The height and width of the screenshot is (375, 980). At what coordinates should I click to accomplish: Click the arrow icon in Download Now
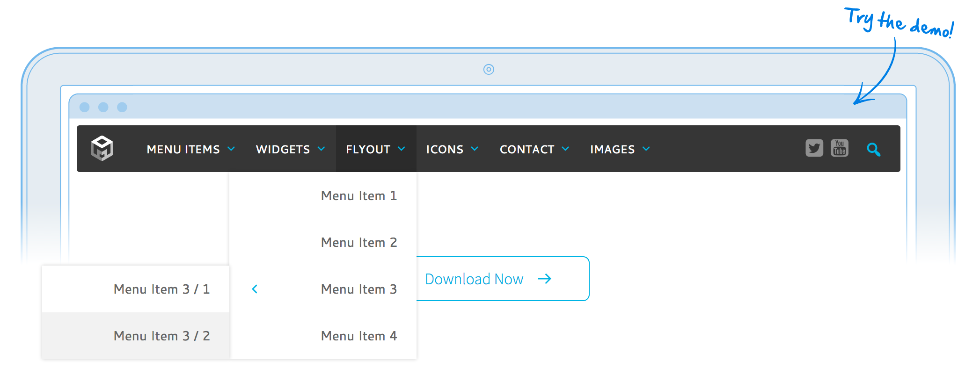point(545,279)
